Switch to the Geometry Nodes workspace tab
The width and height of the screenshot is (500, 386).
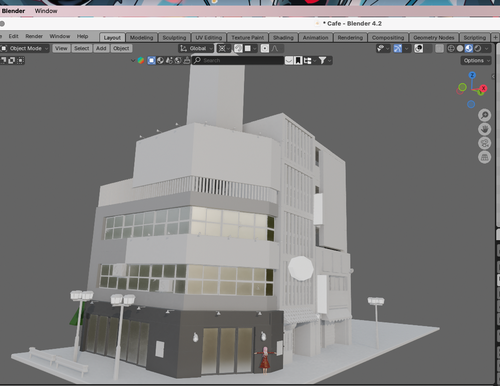434,38
